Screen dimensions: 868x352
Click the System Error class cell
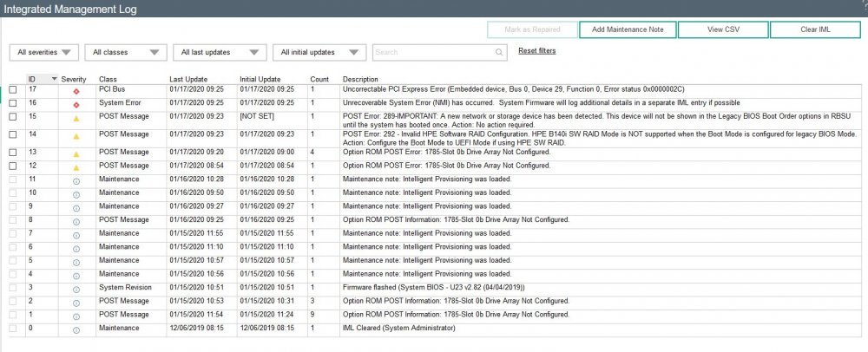[x=120, y=103]
